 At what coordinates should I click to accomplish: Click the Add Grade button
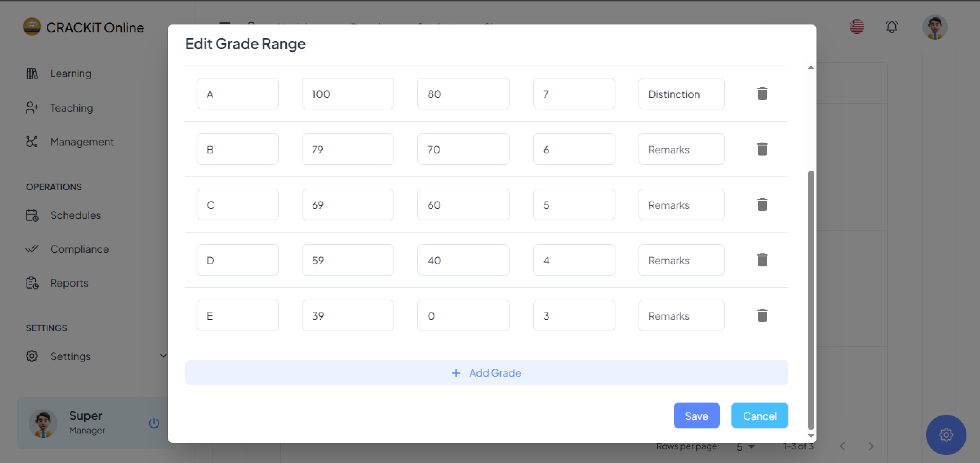pyautogui.click(x=486, y=372)
